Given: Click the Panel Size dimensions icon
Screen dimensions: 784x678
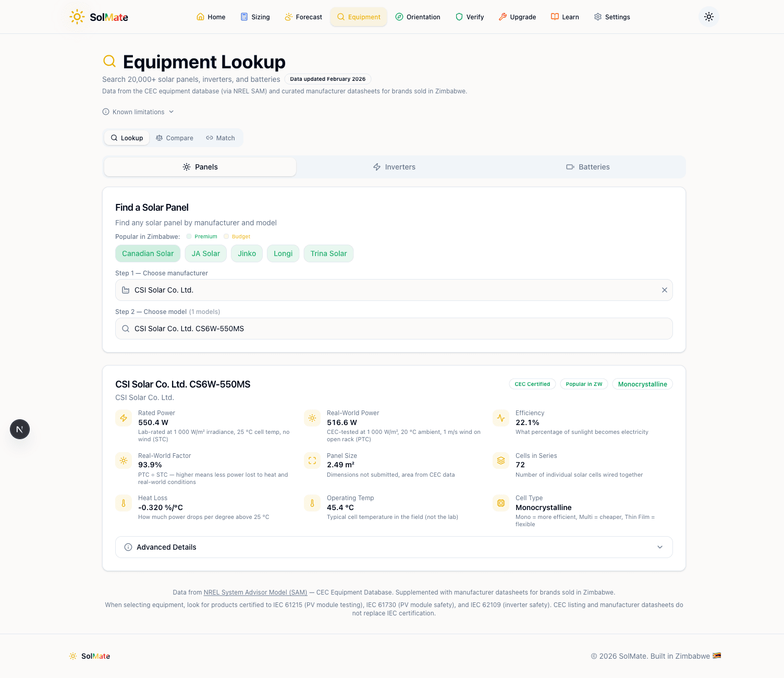Looking at the screenshot, I should 312,461.
